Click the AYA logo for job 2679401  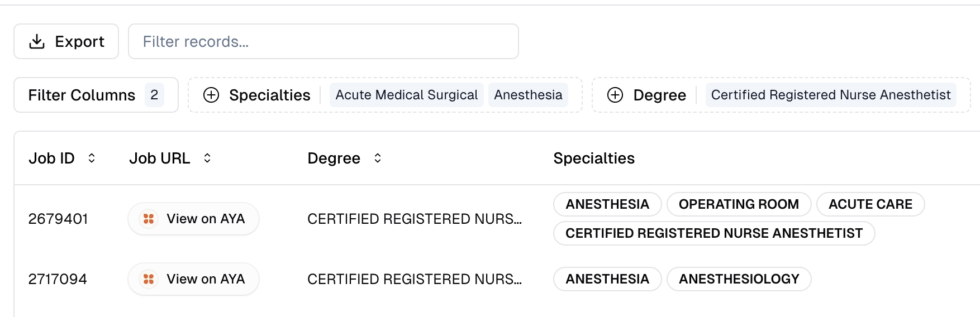click(x=149, y=219)
